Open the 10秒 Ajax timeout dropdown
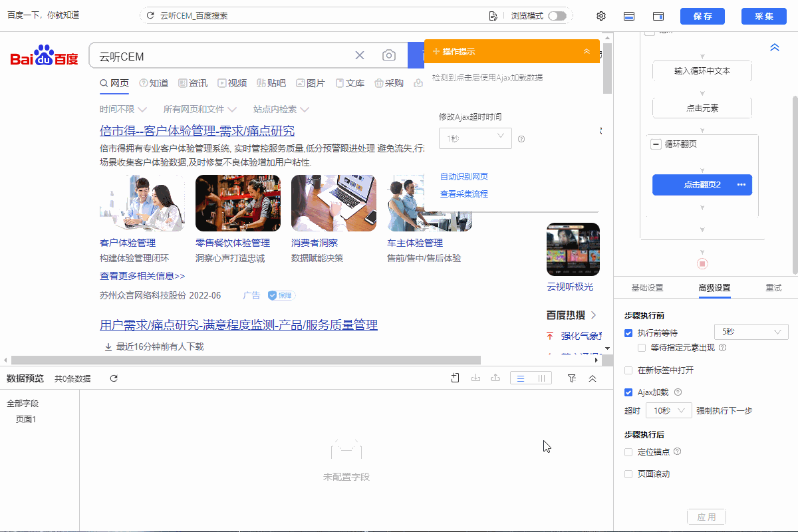The height and width of the screenshot is (532, 798). tap(669, 411)
